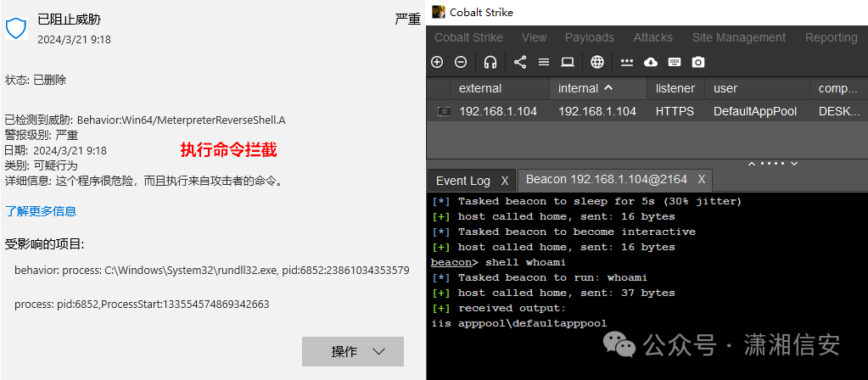868x380 pixels.
Task: Click the 状态: 已删除 status line
Action: coord(36,81)
